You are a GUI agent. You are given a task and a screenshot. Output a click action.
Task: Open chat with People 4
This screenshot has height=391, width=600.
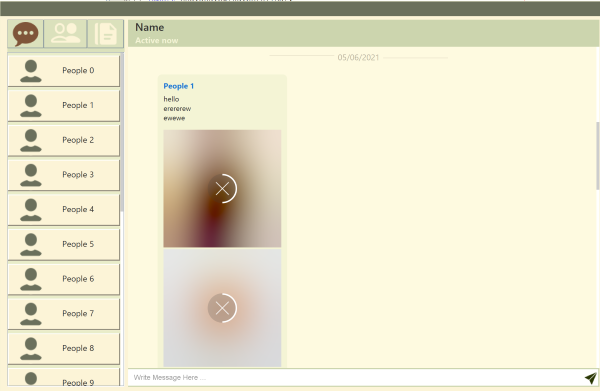pos(64,210)
